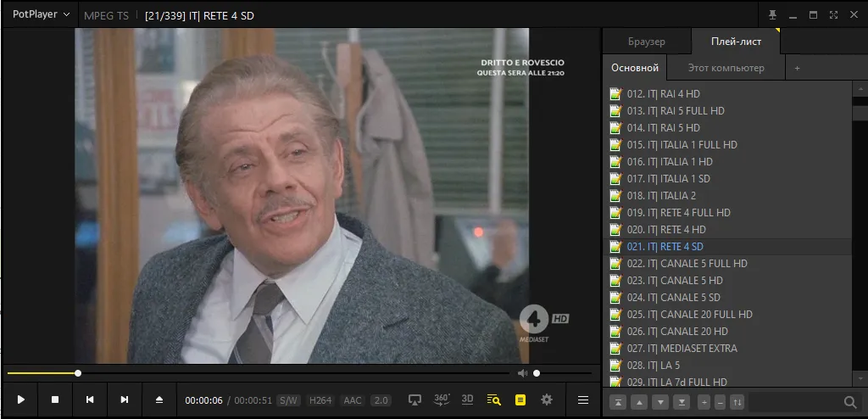Select 028. IT| LA 5
The image size is (868, 419).
tap(727, 366)
